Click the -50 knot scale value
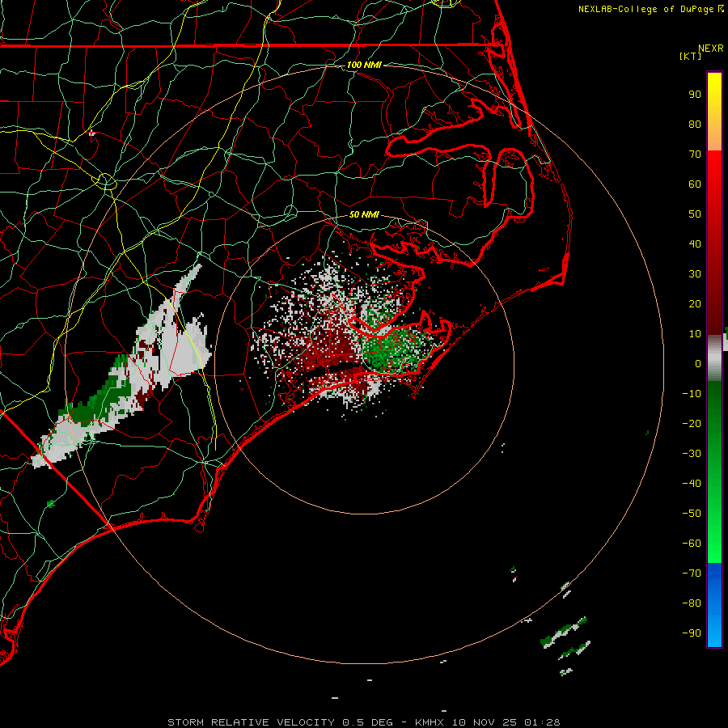This screenshot has height=728, width=728. tap(692, 514)
